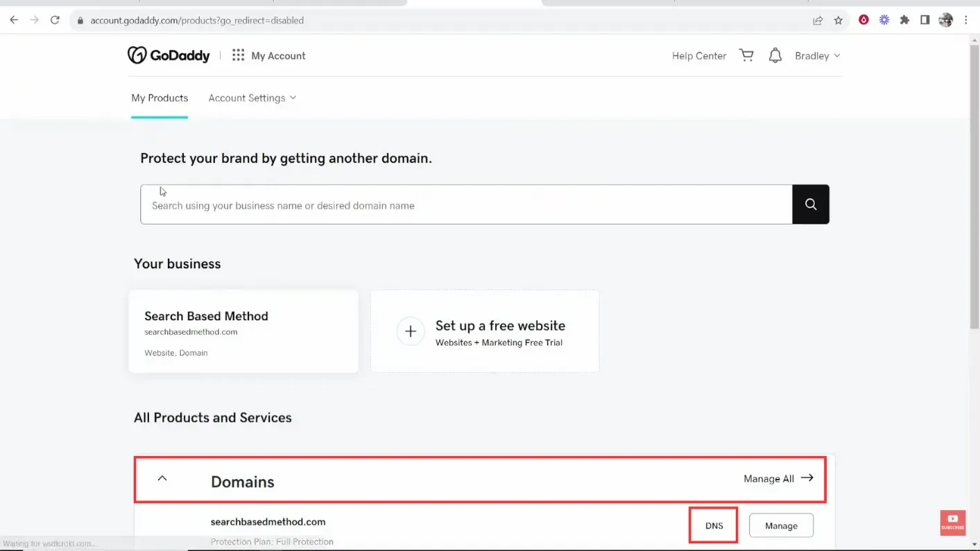Open the Search Based Method business card
980x551 pixels.
tap(243, 331)
